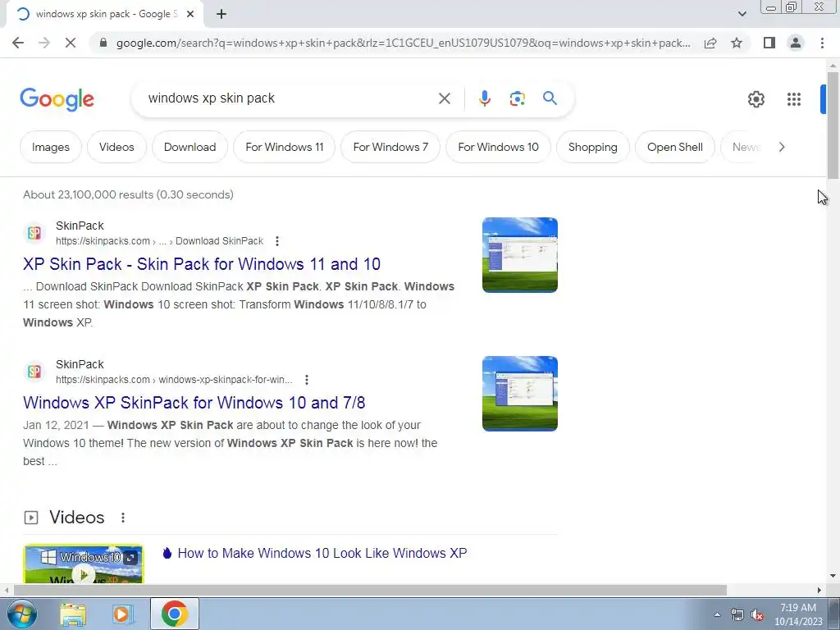Screen dimensions: 840x630
Task: Open the Chrome profile avatar
Action: tap(796, 43)
